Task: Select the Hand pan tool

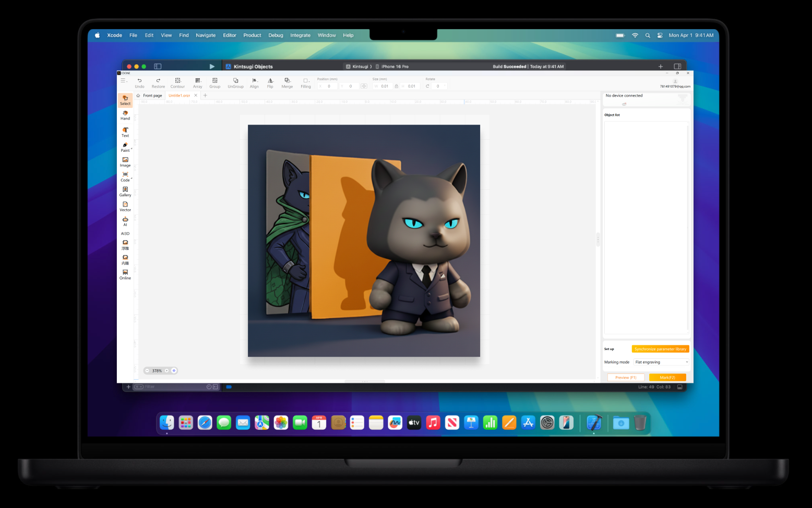Action: click(125, 115)
